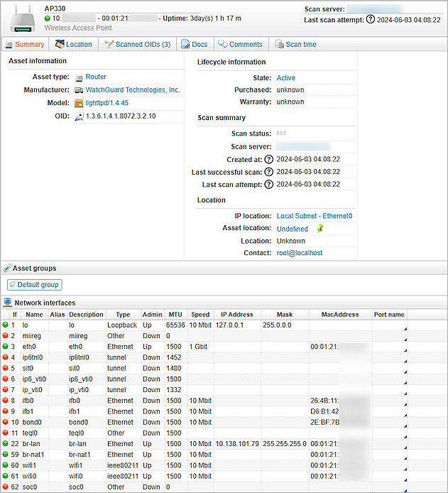
Task: Click the red status dot for miireg
Action: [x=6, y=335]
